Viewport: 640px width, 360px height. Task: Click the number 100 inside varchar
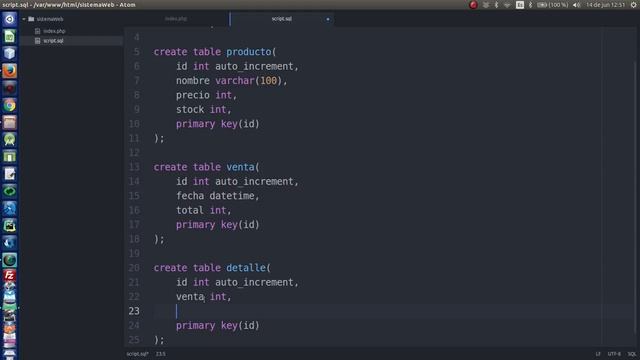[269, 81]
